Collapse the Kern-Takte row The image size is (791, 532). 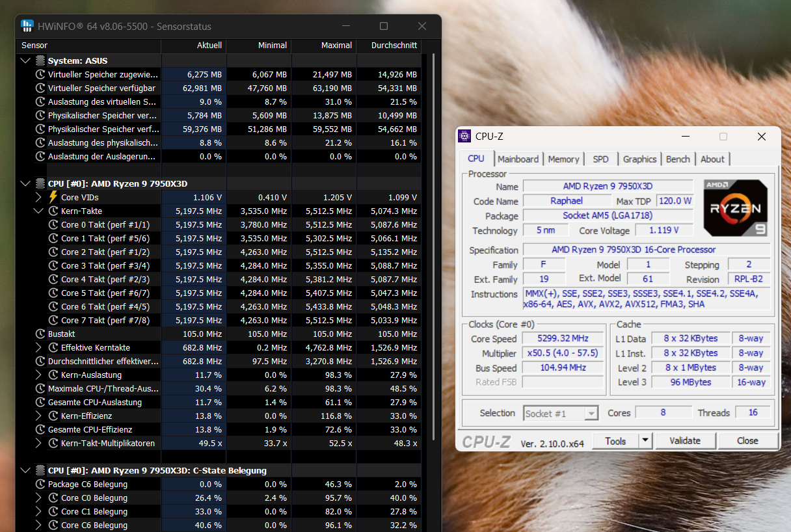39,211
